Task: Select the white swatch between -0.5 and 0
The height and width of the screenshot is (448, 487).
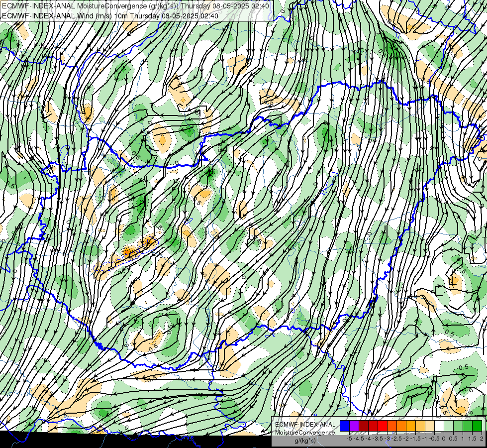Action: pyautogui.click(x=439, y=426)
